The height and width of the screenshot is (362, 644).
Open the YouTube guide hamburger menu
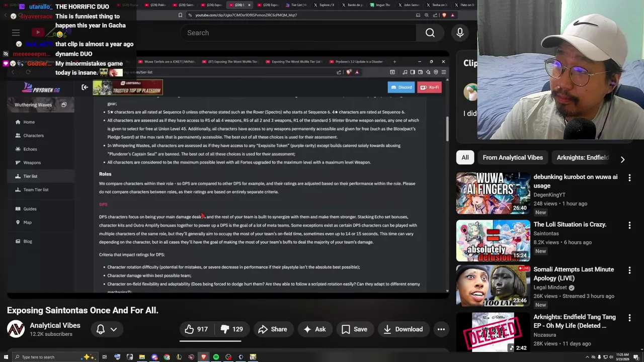coord(16,33)
